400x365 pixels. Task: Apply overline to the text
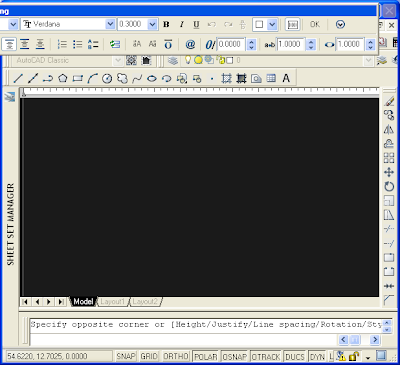point(168,44)
